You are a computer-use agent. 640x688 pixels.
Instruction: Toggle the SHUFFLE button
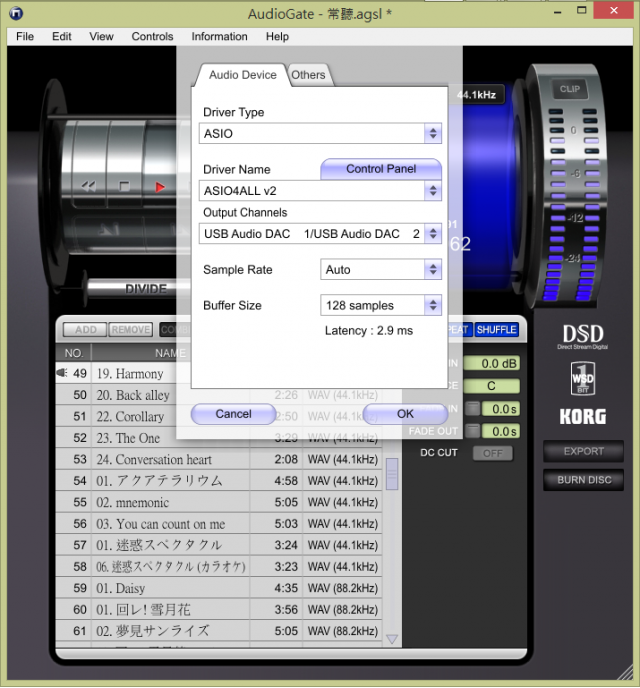(497, 330)
